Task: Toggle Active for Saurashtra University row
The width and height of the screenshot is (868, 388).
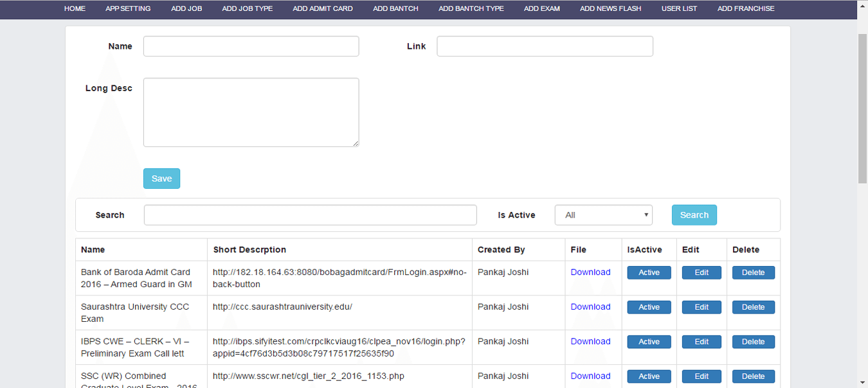Action: pos(649,307)
